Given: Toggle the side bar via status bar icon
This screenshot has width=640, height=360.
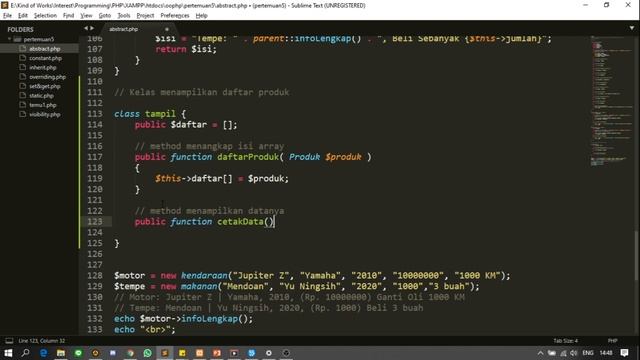Looking at the screenshot, I should [x=9, y=341].
